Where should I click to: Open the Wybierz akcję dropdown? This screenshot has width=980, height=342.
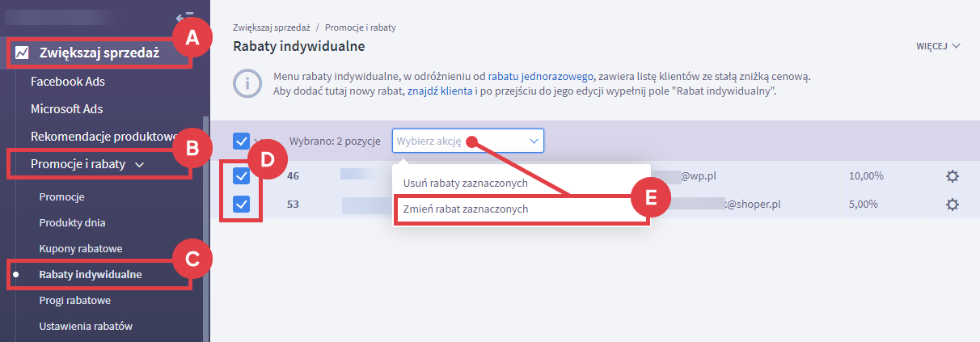click(467, 141)
